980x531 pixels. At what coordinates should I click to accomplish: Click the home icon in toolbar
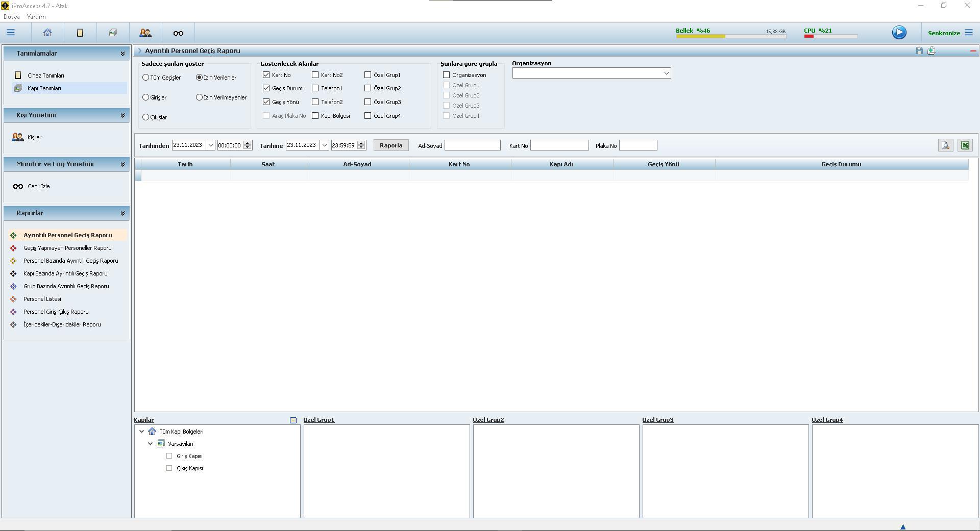47,33
